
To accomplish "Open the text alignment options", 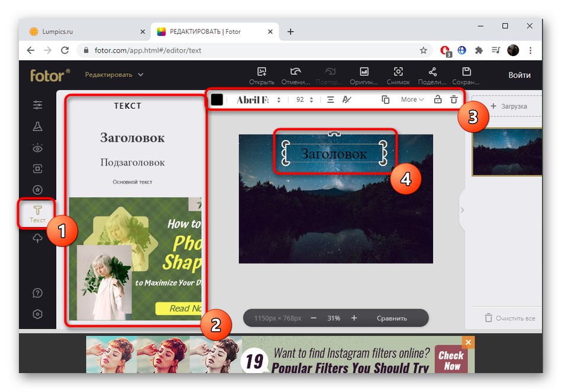I will [331, 99].
